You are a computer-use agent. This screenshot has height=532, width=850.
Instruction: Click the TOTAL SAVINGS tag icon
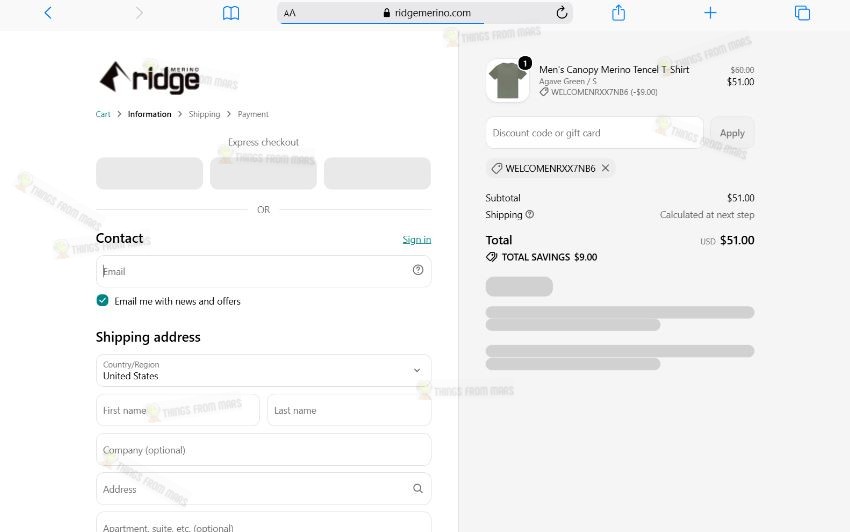[x=491, y=257]
